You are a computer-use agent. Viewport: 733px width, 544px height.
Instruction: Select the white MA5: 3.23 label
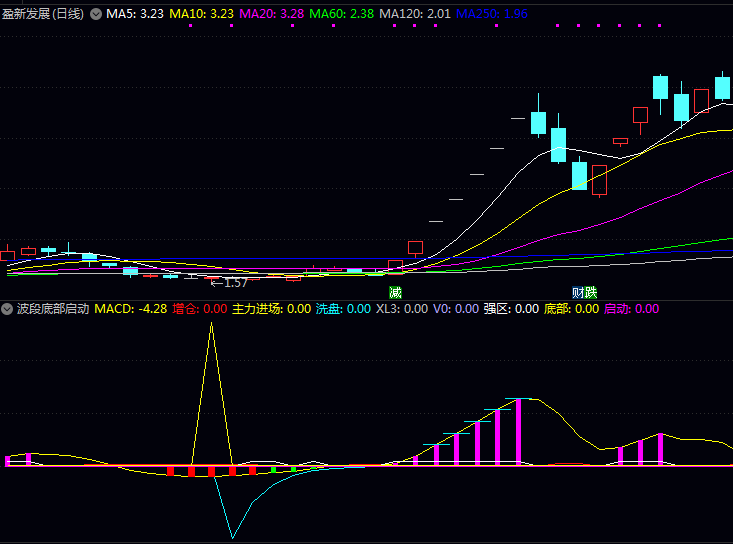pos(135,14)
